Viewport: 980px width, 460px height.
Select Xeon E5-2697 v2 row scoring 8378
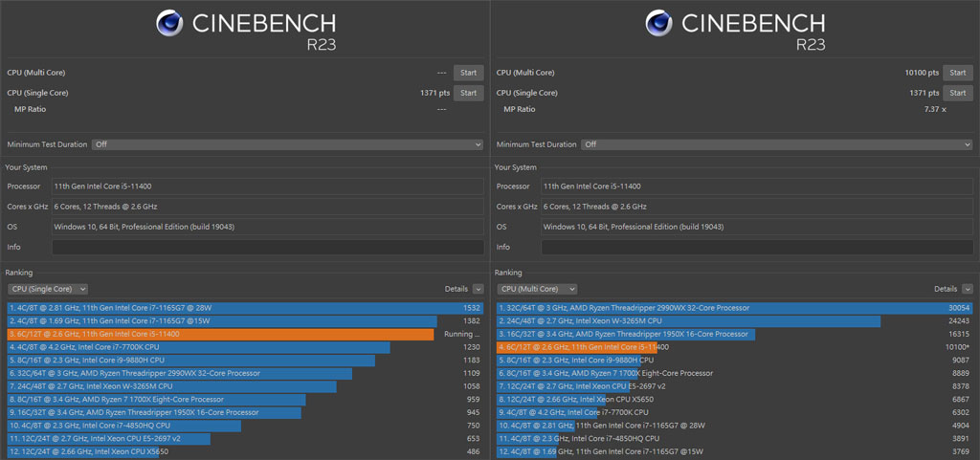(734, 386)
